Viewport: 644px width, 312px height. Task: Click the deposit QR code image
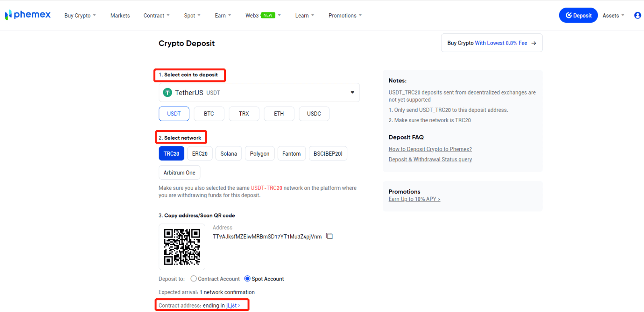coord(182,247)
